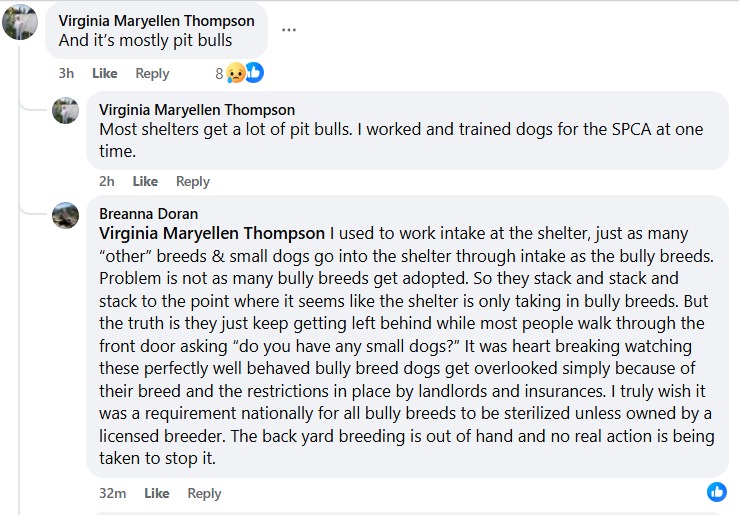This screenshot has width=739, height=515.
Task: Click Virginia's author name on the SPCA reply
Action: point(197,110)
